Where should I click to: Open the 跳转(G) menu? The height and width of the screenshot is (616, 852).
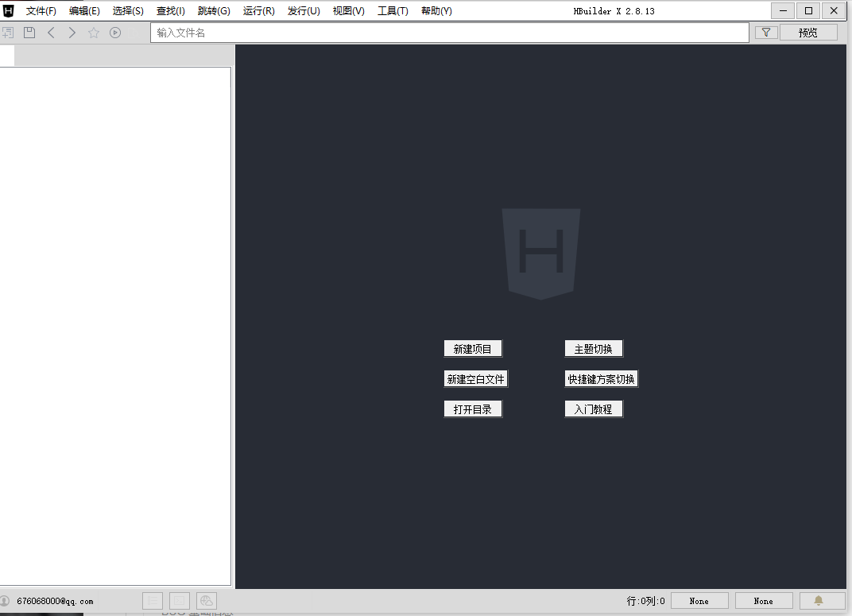click(x=214, y=11)
